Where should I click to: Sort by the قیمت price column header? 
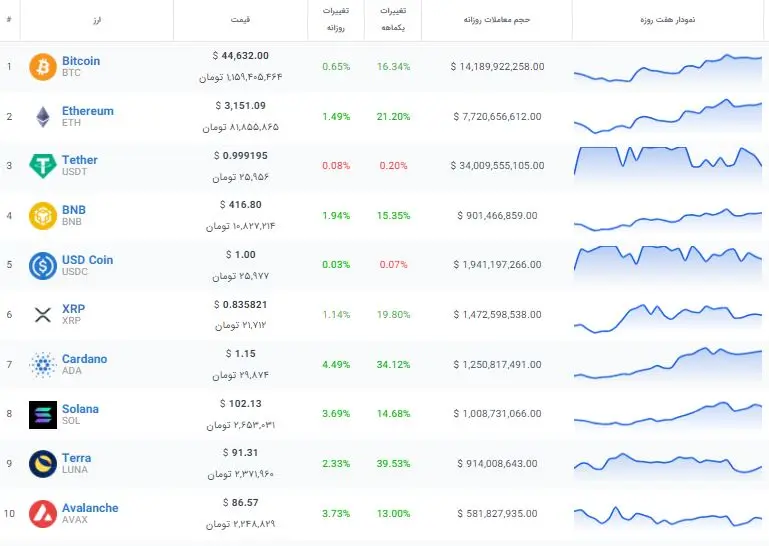tap(240, 20)
